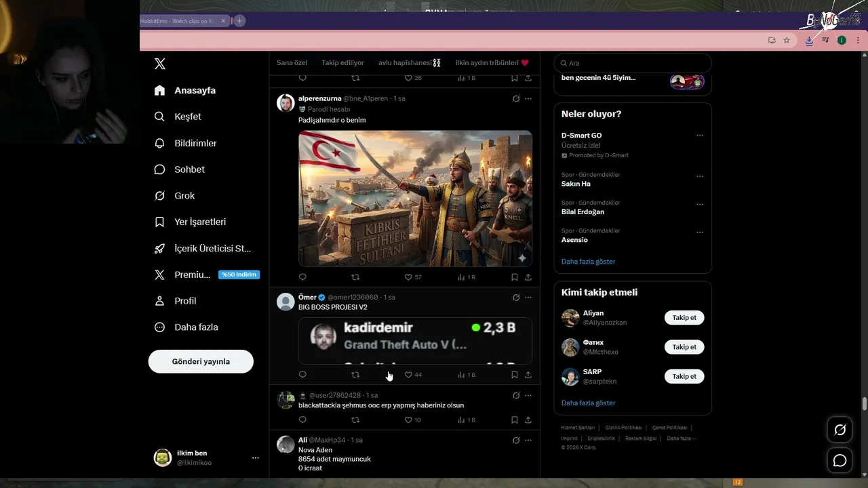Like the blackattackla şehmus post
868x488 pixels.
point(412,420)
